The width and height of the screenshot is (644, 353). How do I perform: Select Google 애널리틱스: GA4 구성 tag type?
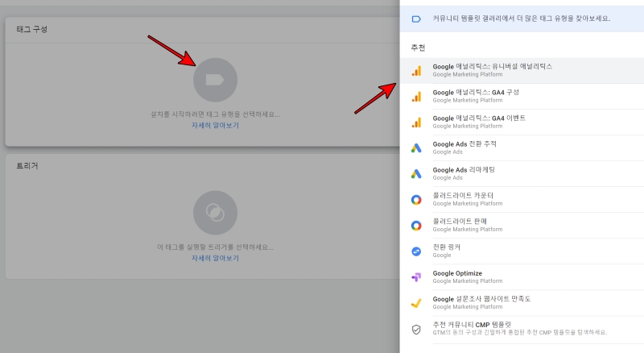(522, 96)
